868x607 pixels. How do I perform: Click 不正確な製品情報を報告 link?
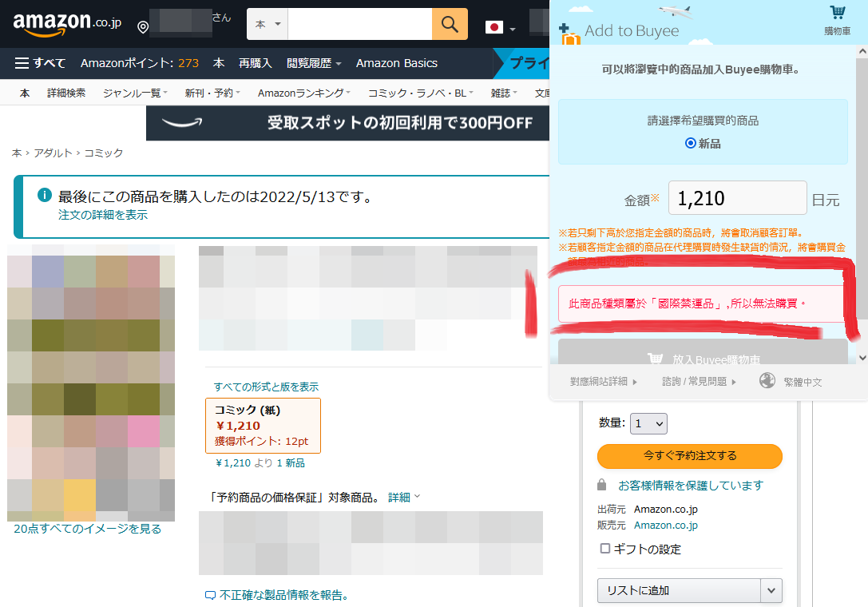tap(284, 595)
